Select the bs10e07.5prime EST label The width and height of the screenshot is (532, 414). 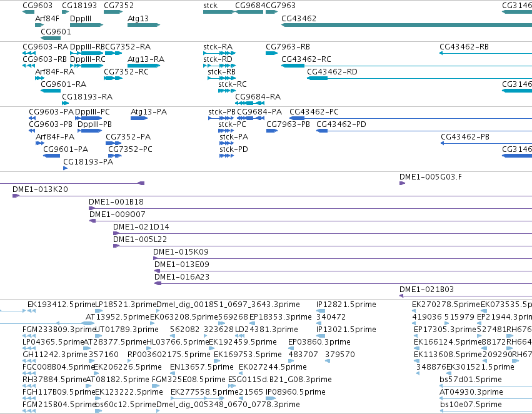471,405
